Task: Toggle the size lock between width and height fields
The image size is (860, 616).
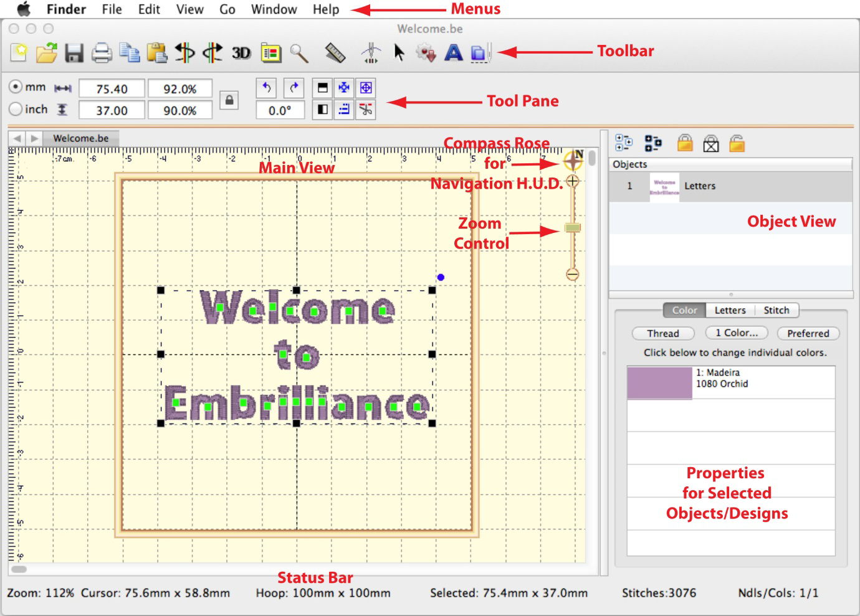Action: point(230,100)
